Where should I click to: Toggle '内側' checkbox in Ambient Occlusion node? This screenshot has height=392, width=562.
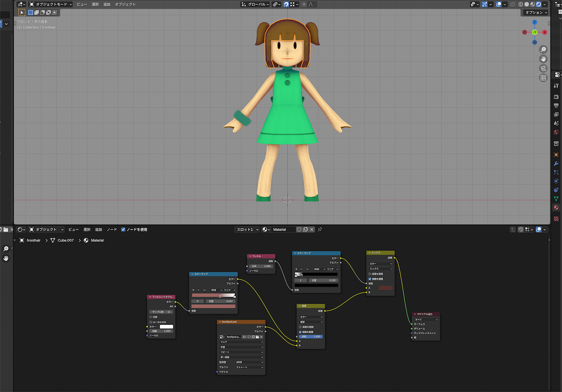(150, 317)
